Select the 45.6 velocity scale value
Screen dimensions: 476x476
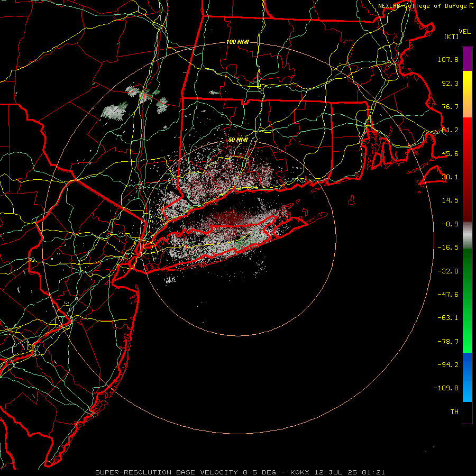click(450, 153)
